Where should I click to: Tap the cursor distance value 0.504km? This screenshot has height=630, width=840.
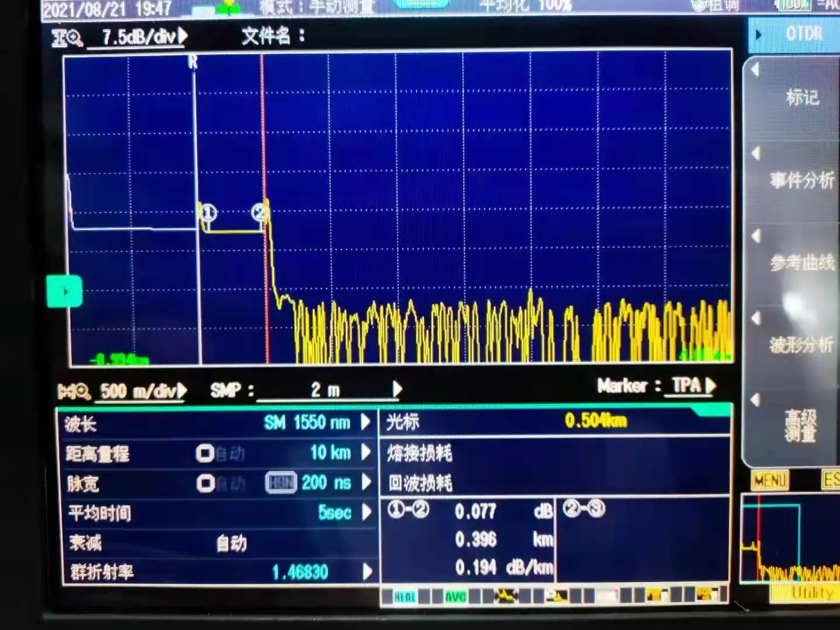(596, 421)
